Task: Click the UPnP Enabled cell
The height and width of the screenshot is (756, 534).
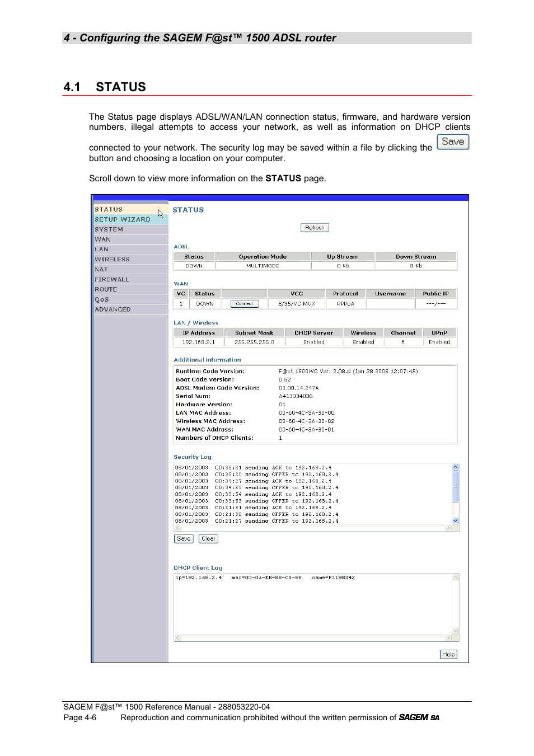Action: pyautogui.click(x=439, y=342)
